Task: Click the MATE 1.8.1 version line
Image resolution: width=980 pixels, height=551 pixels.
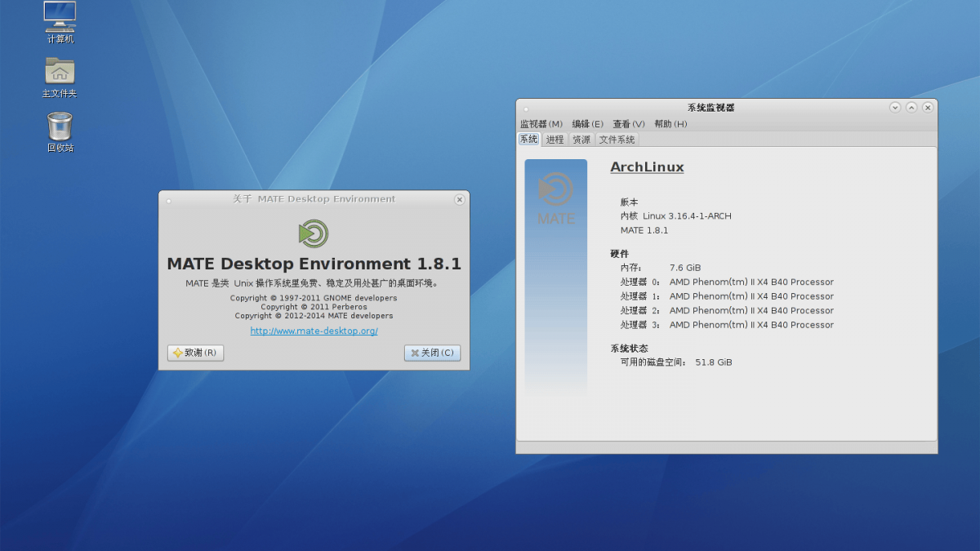Action: click(x=644, y=230)
